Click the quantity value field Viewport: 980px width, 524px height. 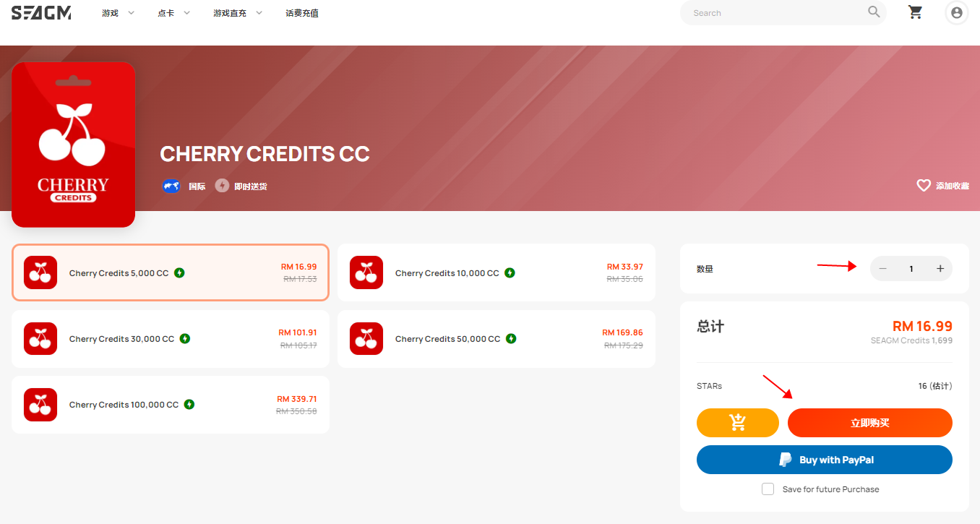click(x=911, y=269)
